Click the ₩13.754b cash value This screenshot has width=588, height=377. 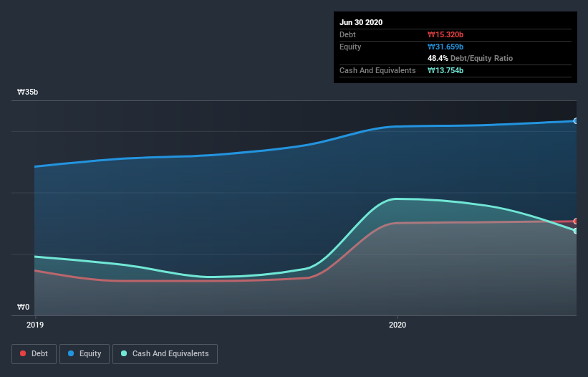coord(445,70)
